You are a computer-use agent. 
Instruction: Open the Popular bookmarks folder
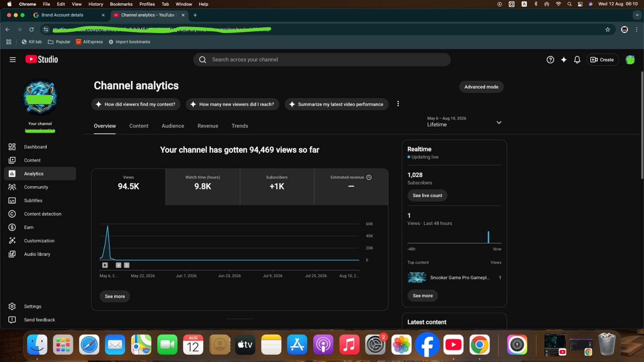(x=59, y=42)
